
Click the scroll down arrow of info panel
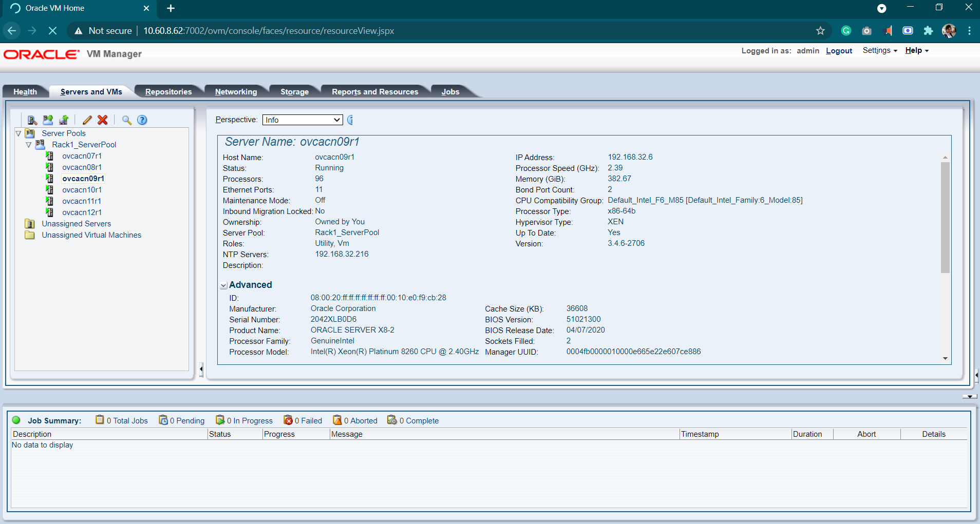click(945, 358)
